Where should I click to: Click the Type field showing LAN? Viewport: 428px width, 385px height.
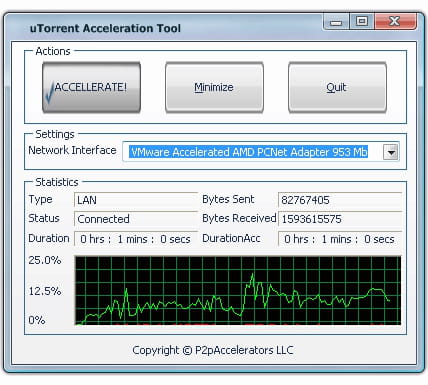tap(136, 200)
